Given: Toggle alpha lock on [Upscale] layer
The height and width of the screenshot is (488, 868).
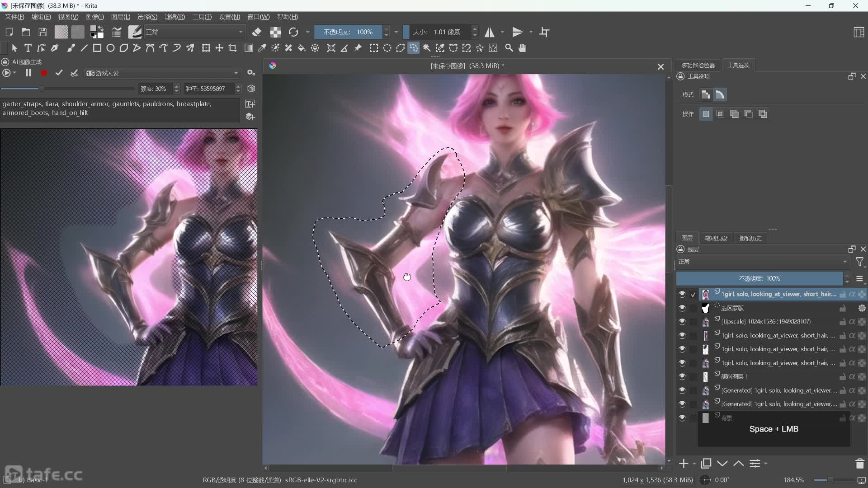Looking at the screenshot, I should [852, 322].
